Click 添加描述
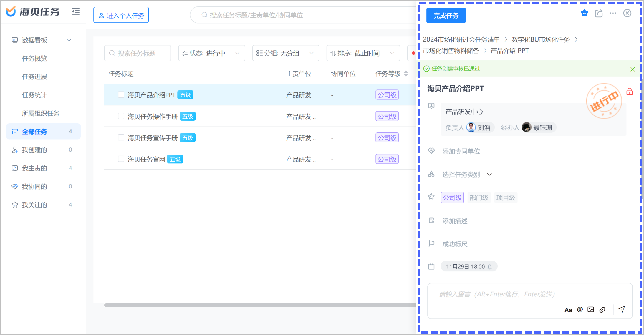The width and height of the screenshot is (644, 335). click(455, 221)
